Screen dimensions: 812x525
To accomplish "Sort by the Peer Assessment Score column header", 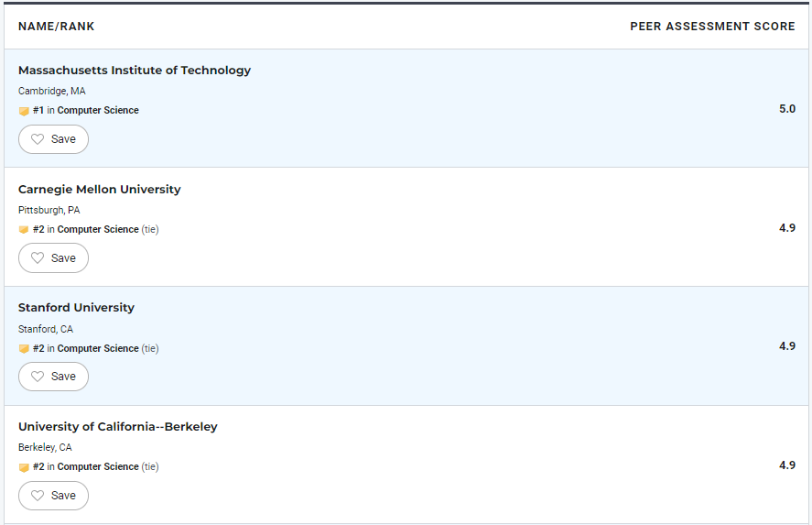I will coord(712,27).
